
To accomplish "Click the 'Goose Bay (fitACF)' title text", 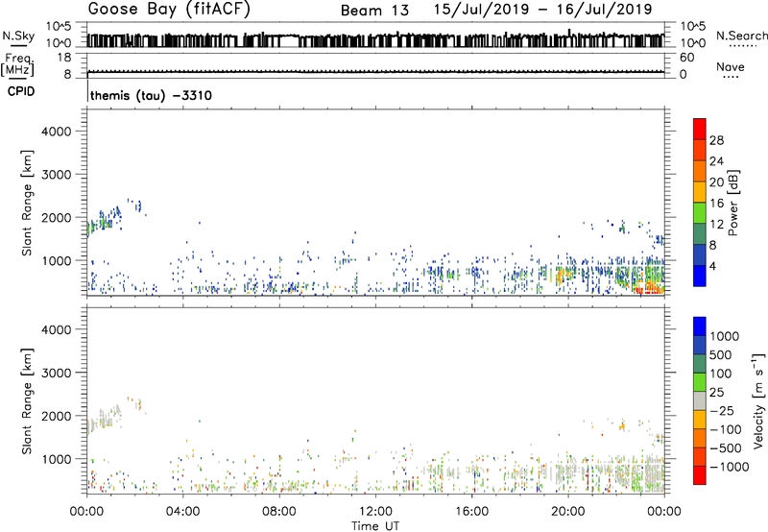I will [x=169, y=10].
